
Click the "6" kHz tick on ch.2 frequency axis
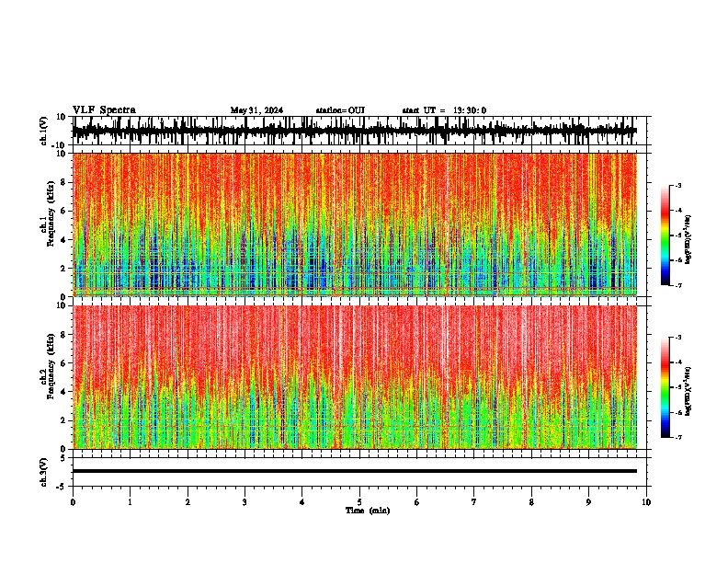pyautogui.click(x=63, y=363)
